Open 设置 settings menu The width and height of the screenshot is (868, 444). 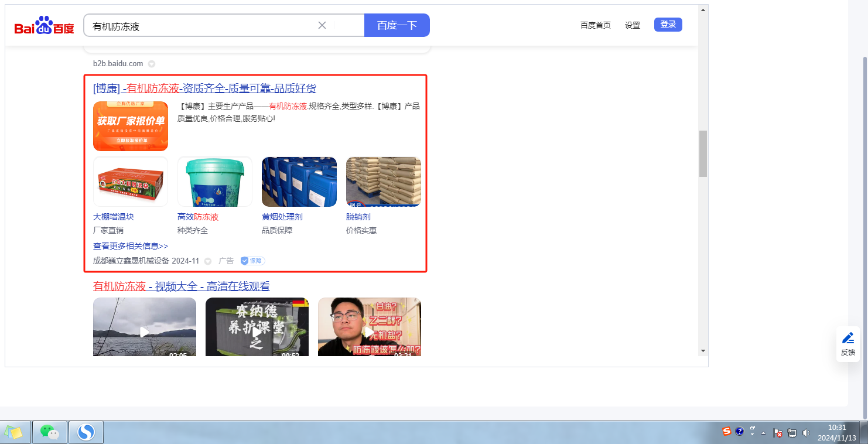coord(633,25)
